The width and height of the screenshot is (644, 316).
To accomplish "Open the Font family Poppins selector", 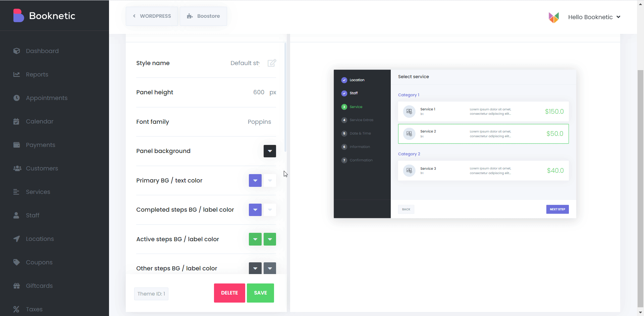I will (x=259, y=122).
